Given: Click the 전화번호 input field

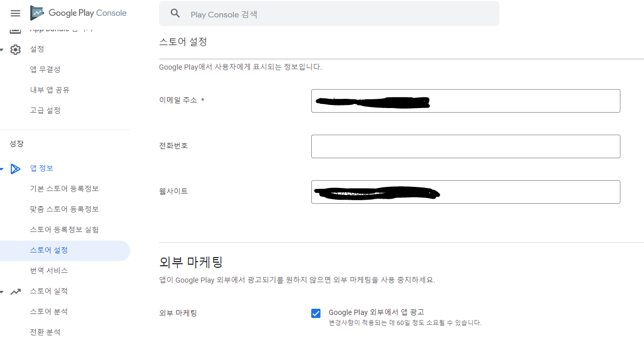Looking at the screenshot, I should tap(466, 146).
